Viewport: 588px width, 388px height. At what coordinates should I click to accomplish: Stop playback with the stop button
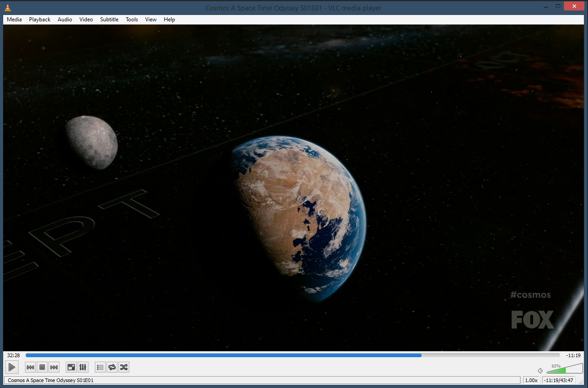tap(42, 367)
